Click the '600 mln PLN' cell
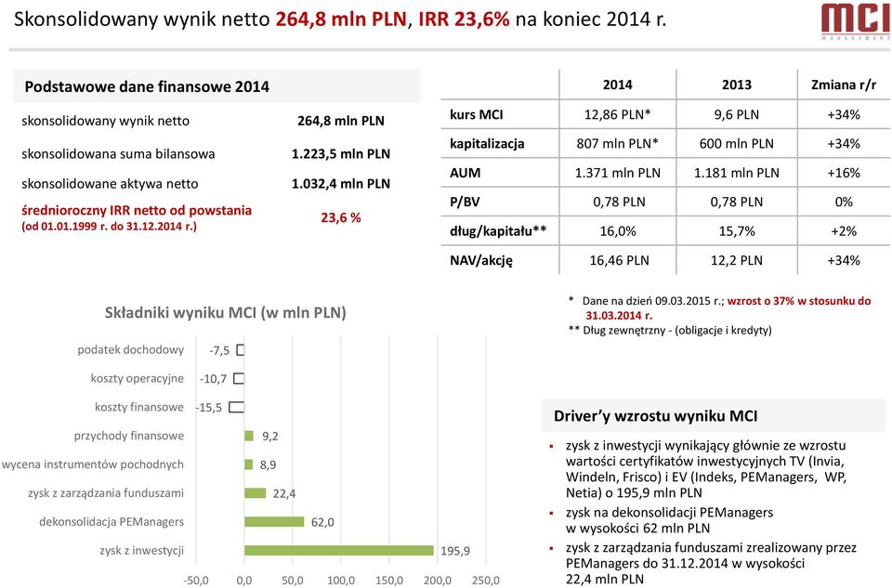This screenshot has height=588, width=892. pyautogui.click(x=737, y=144)
